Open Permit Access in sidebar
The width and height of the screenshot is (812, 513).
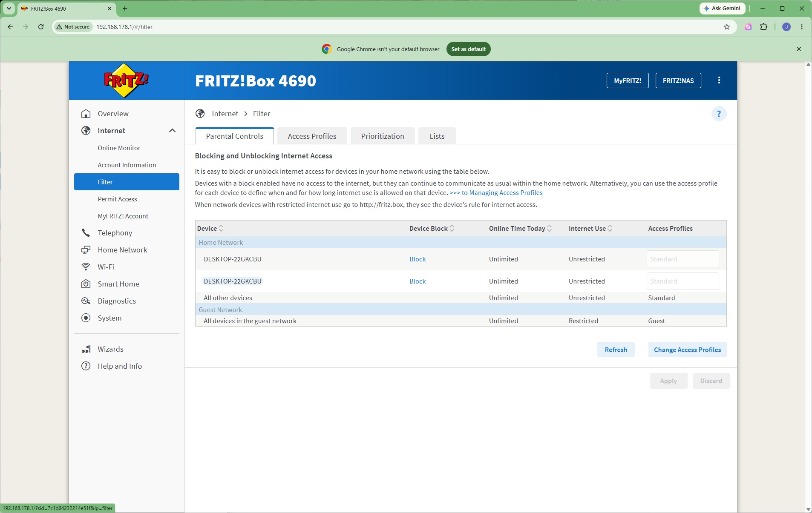coord(118,199)
